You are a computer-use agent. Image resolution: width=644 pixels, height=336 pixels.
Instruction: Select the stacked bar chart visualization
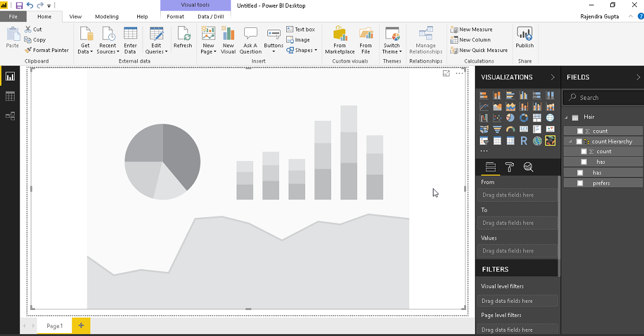point(484,95)
